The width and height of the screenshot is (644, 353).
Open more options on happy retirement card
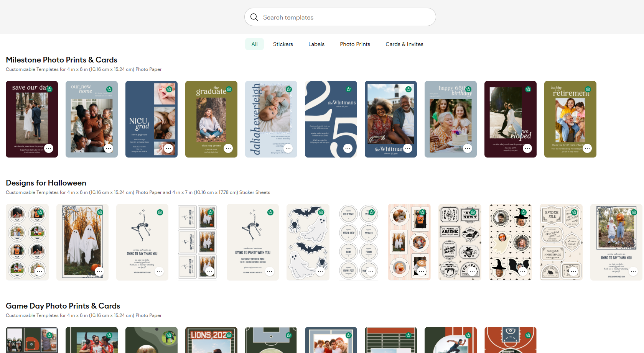[587, 148]
